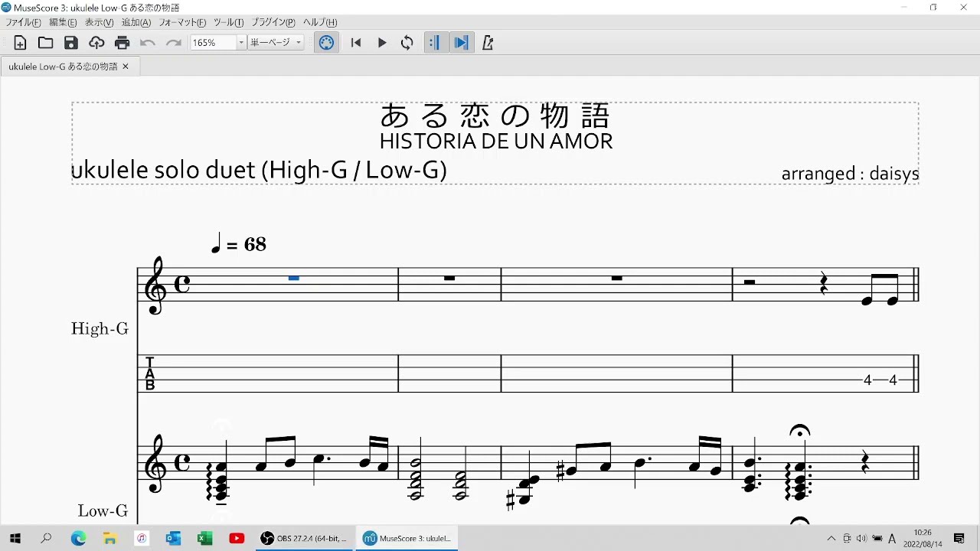
Task: Switch to MuseScore 3 taskbar button
Action: point(407,539)
